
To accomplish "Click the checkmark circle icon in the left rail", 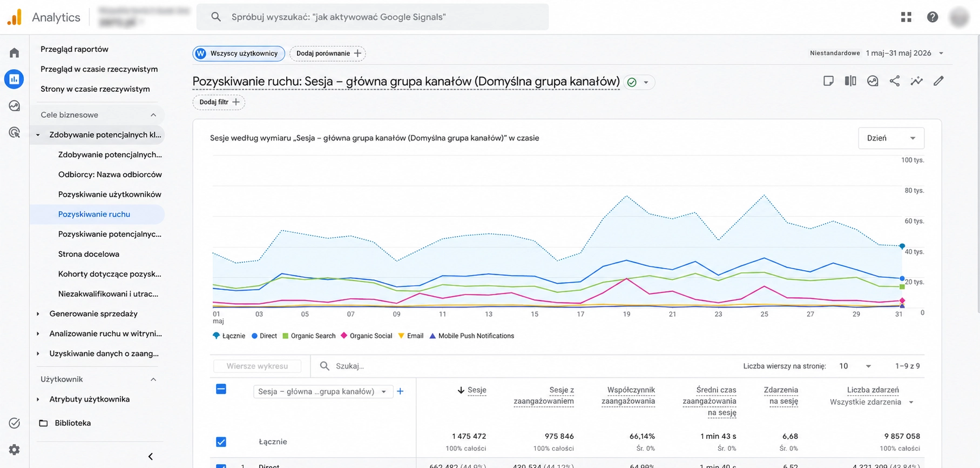I will [15, 423].
